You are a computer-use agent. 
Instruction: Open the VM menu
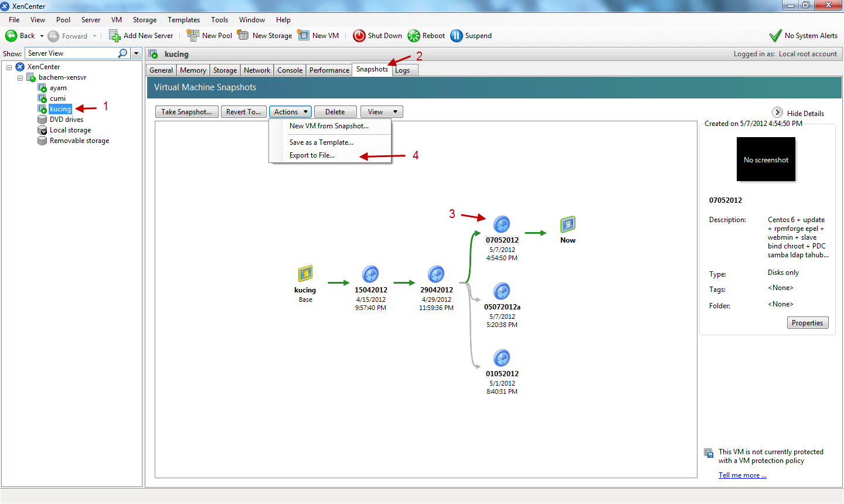click(x=117, y=20)
